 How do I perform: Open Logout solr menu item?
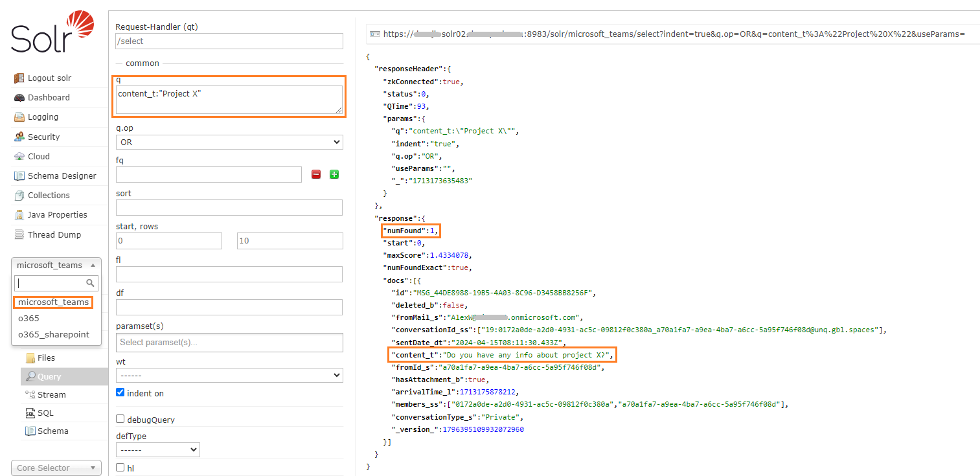[x=49, y=78]
